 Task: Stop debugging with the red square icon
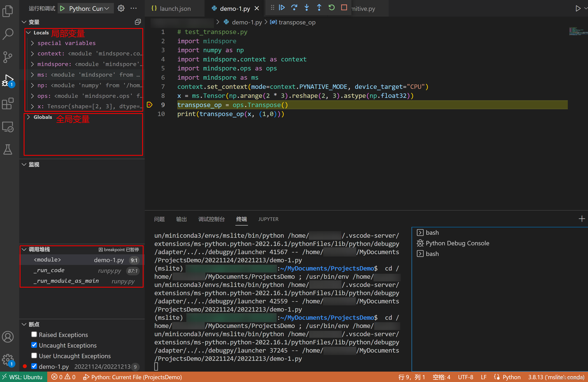click(344, 8)
